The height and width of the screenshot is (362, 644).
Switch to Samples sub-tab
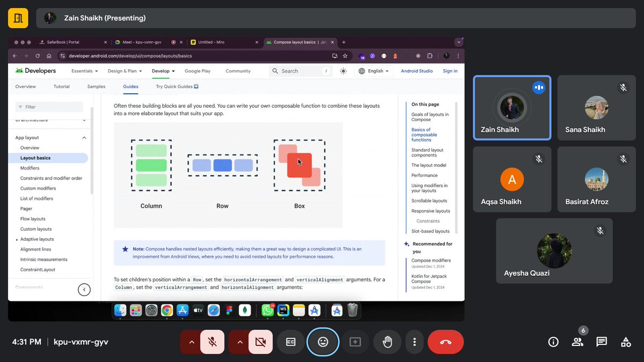(x=97, y=86)
